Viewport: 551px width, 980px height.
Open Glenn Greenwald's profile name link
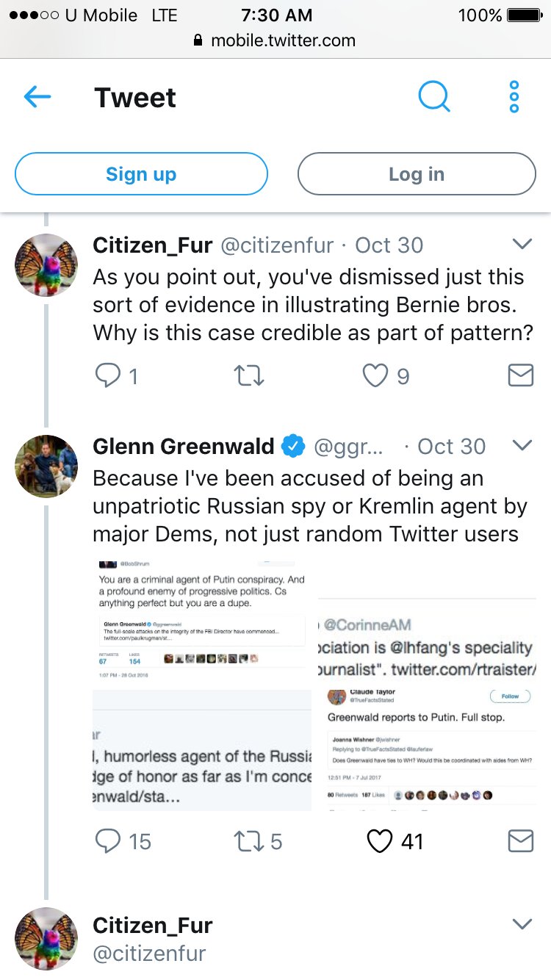coord(184,446)
